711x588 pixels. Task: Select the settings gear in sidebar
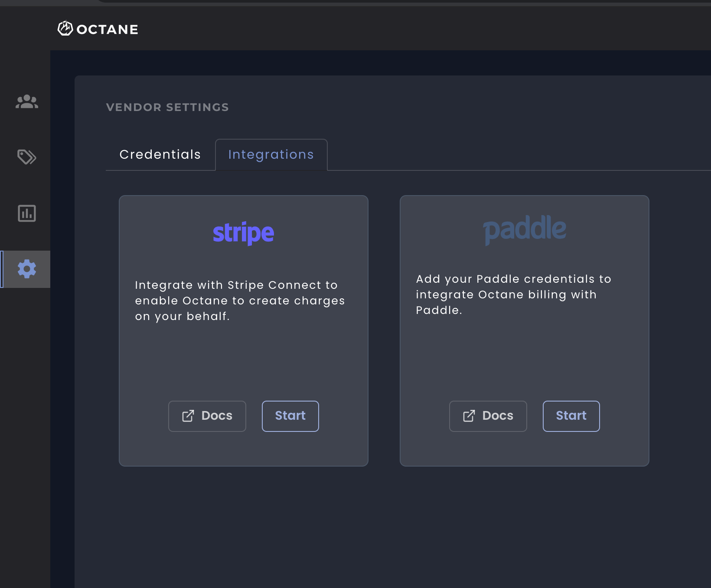pyautogui.click(x=27, y=269)
